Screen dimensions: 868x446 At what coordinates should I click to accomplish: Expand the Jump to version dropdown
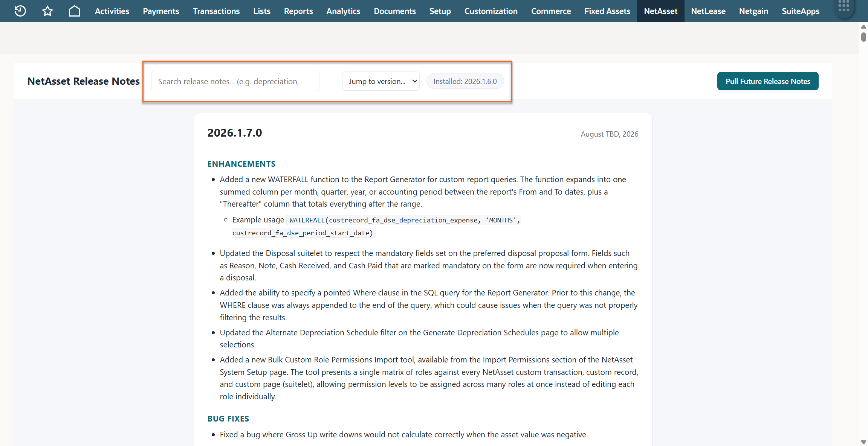pos(381,81)
